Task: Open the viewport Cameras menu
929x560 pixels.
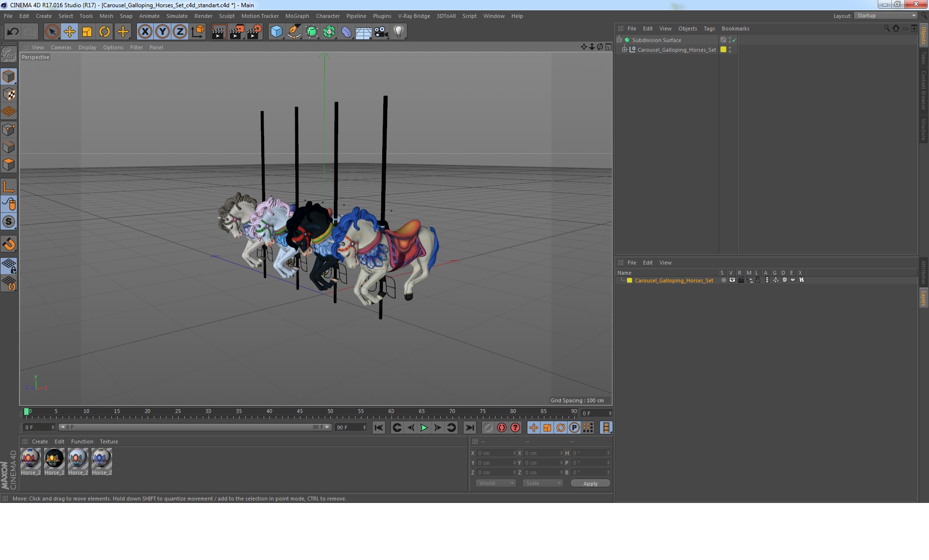Action: [61, 47]
